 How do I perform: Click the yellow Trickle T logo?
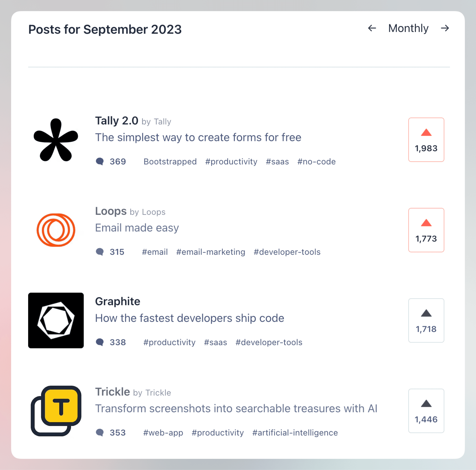pyautogui.click(x=56, y=411)
